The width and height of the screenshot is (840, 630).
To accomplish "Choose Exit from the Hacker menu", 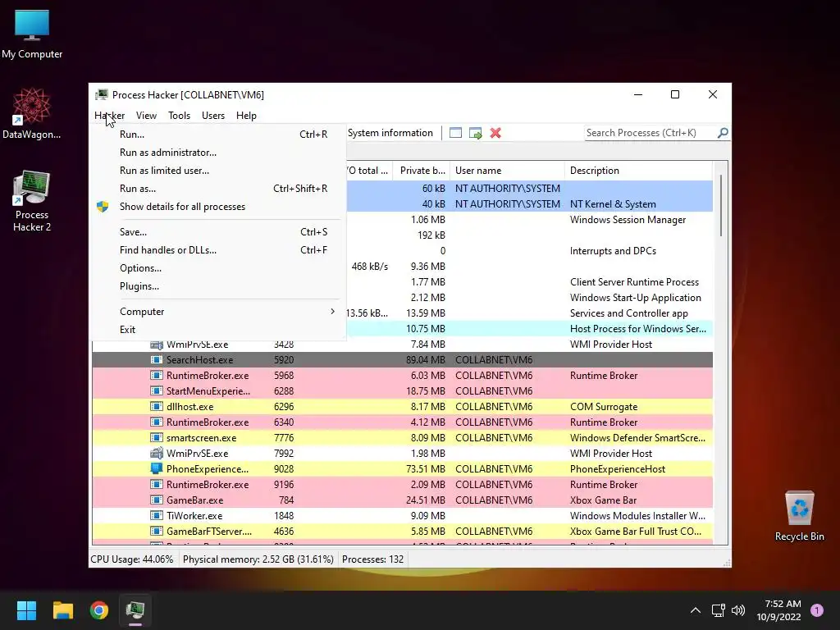I will (219, 330).
